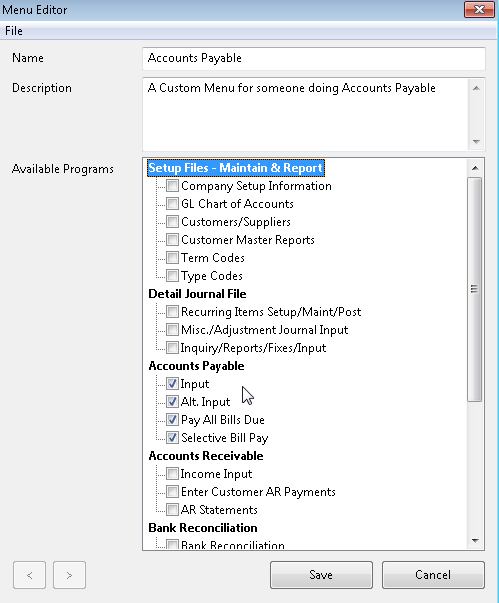The width and height of the screenshot is (499, 603).
Task: Open the File menu
Action: pyautogui.click(x=14, y=31)
